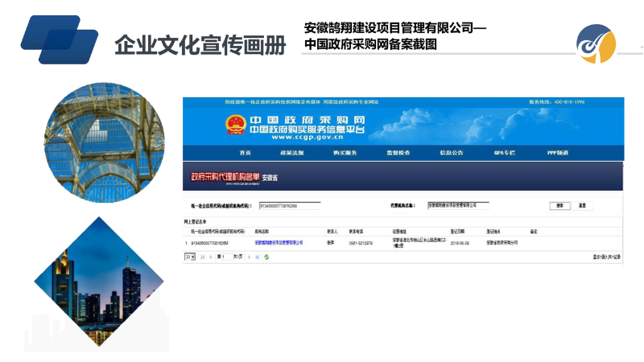
Task: Click the national emblem logo
Action: click(236, 125)
